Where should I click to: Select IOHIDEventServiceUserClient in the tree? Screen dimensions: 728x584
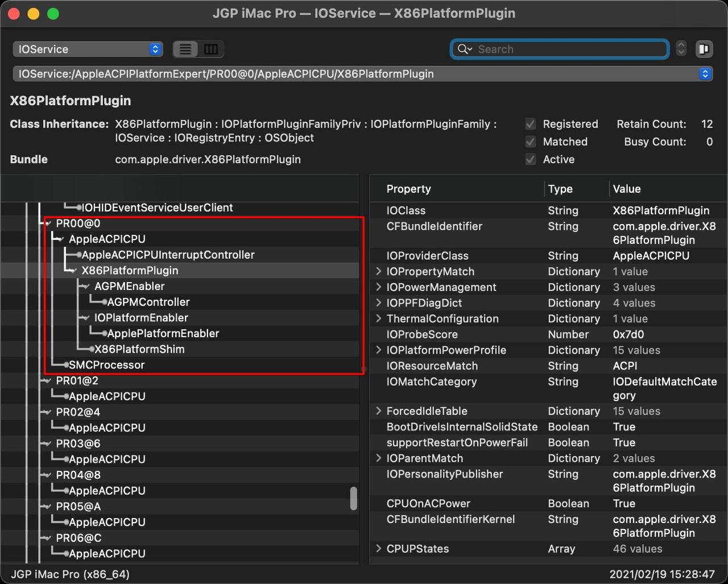coord(158,208)
